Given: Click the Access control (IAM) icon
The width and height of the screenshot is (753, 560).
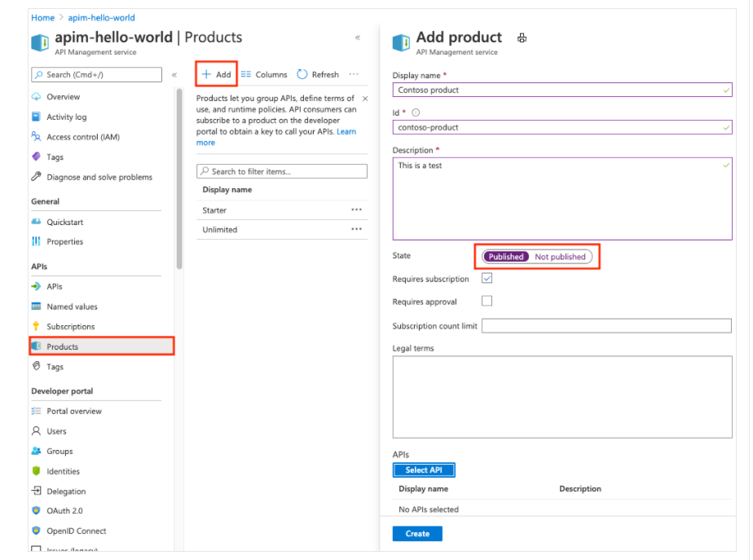Looking at the screenshot, I should coord(36,137).
